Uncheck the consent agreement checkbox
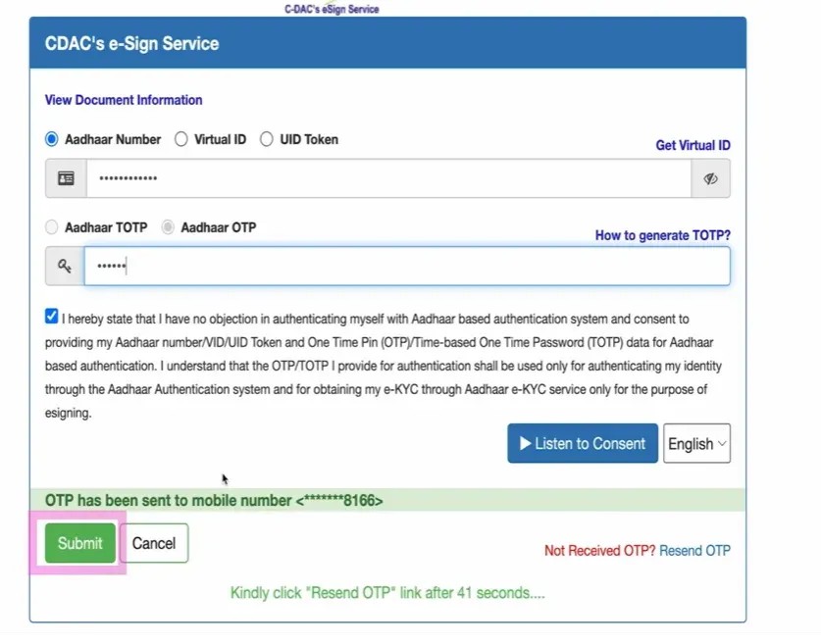This screenshot has height=644, width=821. (x=51, y=316)
